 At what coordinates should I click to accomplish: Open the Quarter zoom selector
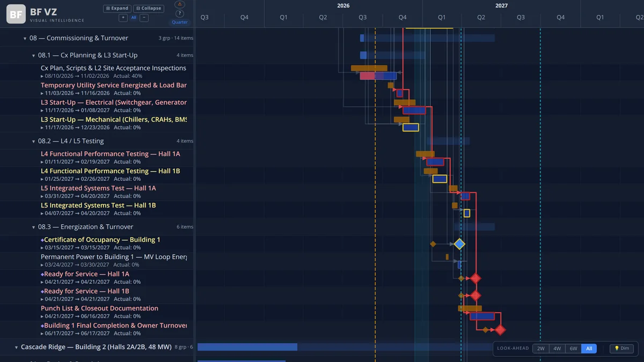(x=180, y=22)
